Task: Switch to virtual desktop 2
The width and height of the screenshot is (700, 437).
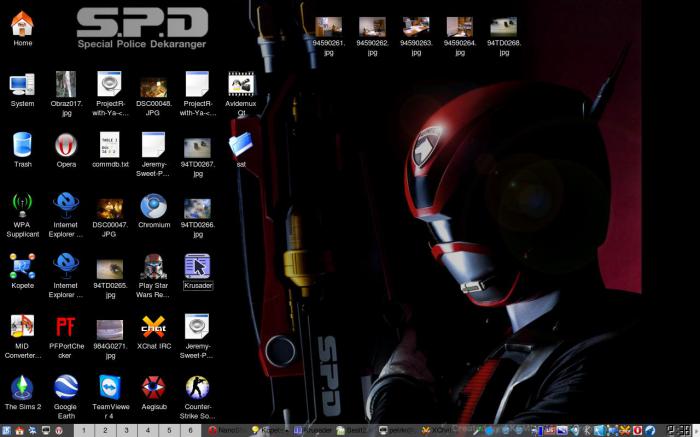Action: click(105, 430)
